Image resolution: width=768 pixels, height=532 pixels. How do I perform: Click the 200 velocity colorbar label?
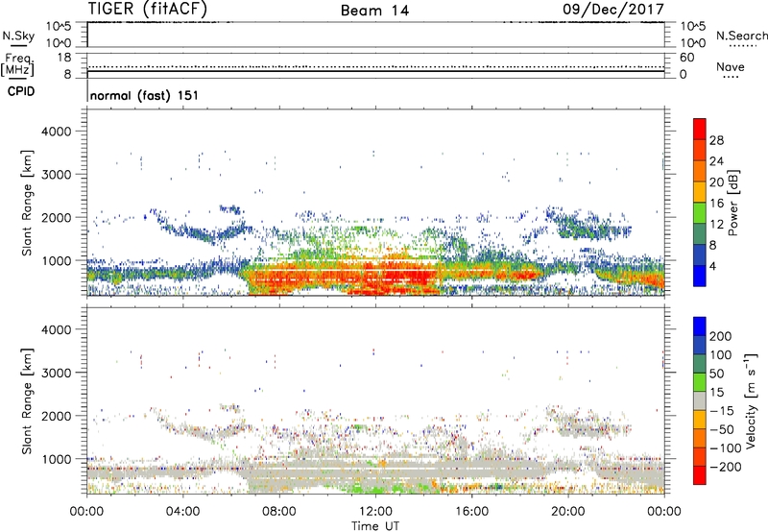721,336
